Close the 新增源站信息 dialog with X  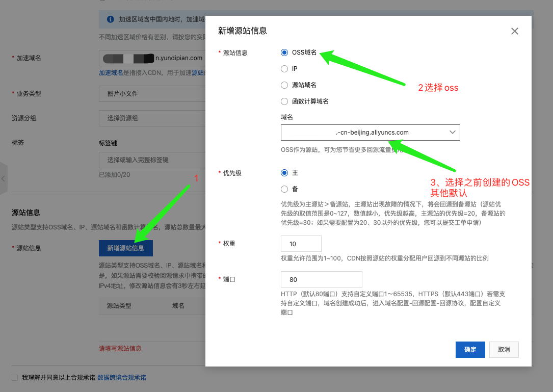pos(514,31)
